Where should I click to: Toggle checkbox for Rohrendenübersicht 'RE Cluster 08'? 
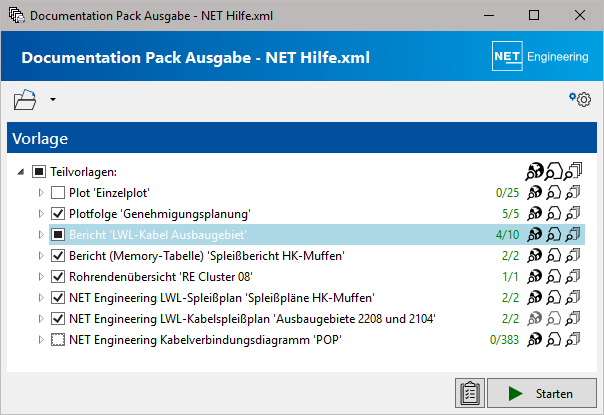coord(58,277)
